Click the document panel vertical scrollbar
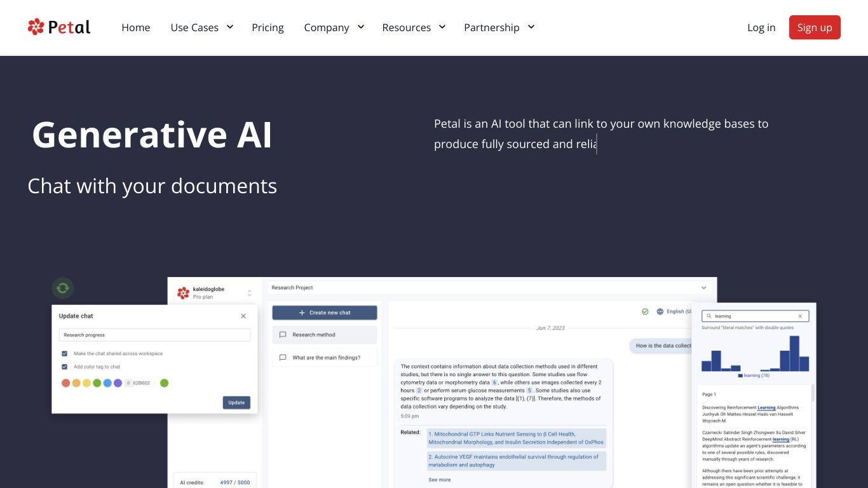The image size is (868, 488). [x=813, y=393]
